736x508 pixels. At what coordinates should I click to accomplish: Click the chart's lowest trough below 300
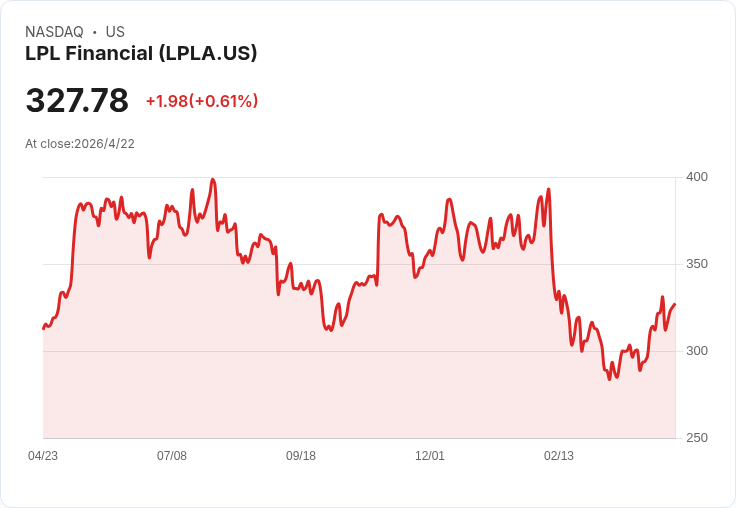point(609,379)
